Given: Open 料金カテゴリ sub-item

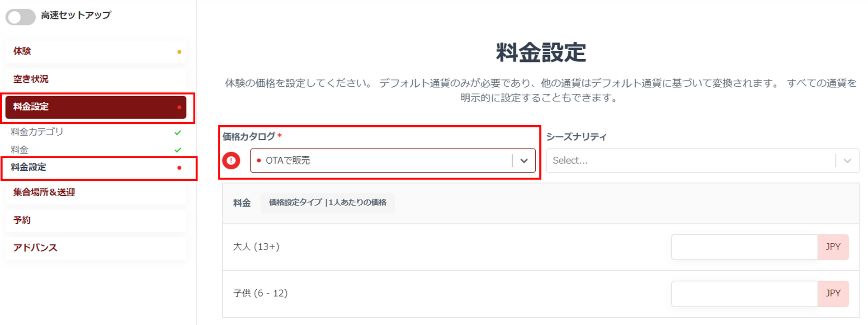Looking at the screenshot, I should (37, 132).
